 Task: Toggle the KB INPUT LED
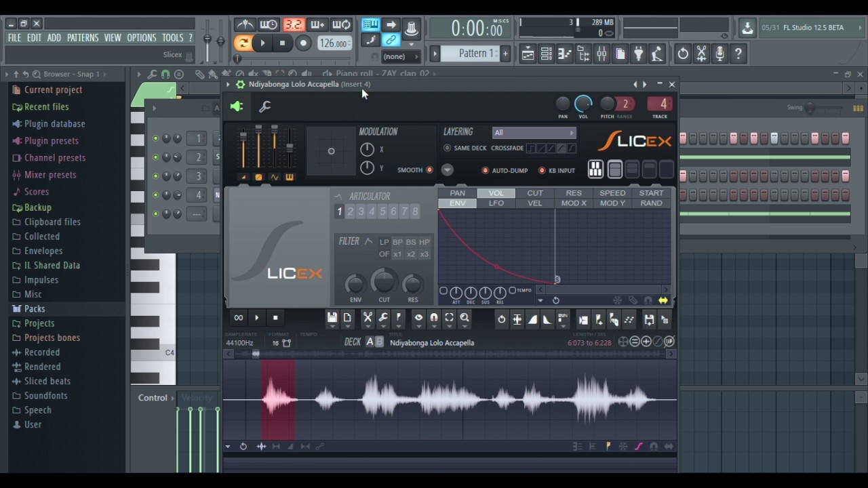(x=542, y=171)
